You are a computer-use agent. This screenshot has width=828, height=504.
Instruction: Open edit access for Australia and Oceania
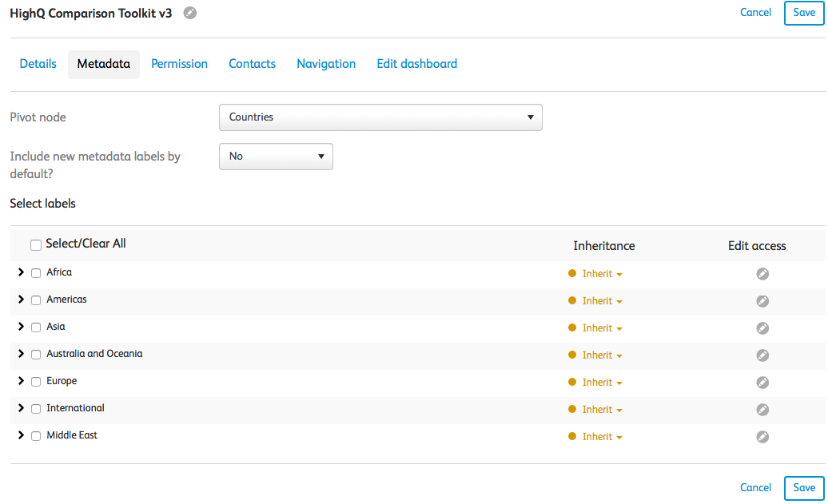[x=762, y=355]
